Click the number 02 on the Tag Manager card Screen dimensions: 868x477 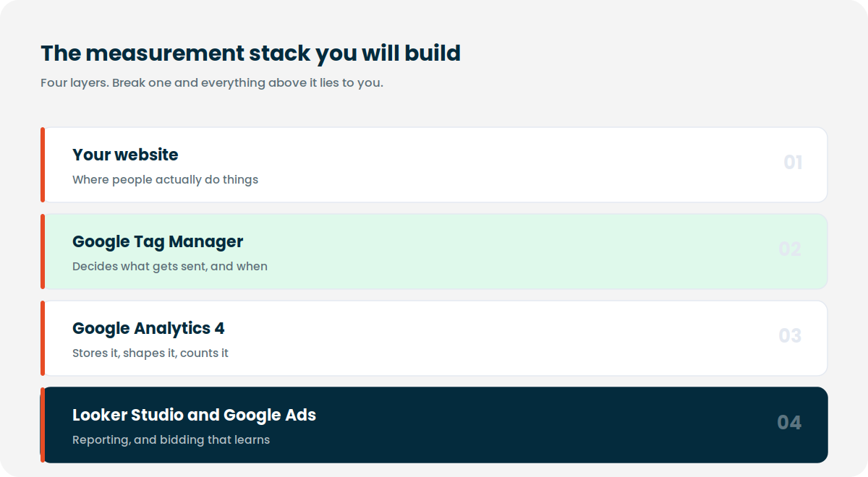pos(790,249)
